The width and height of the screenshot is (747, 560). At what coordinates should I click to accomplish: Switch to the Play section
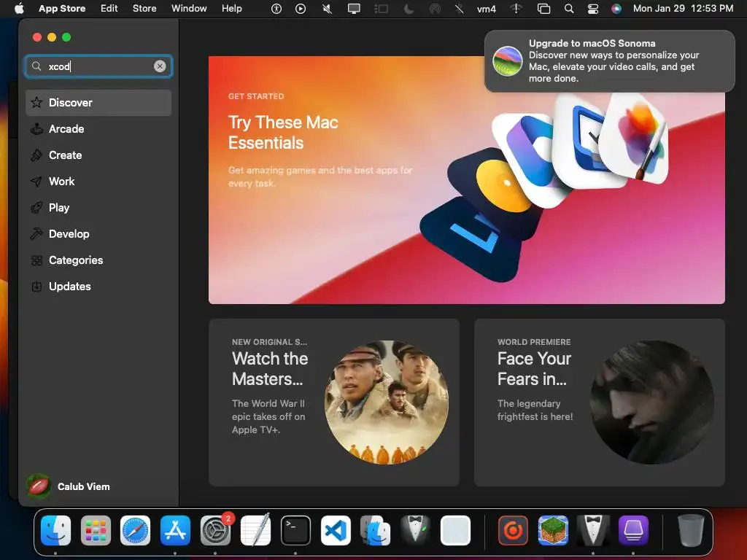(98, 208)
